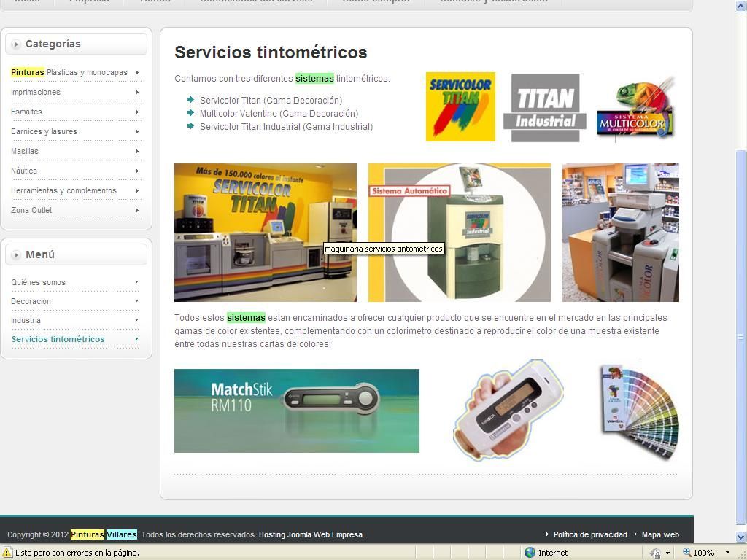This screenshot has width=747, height=560.
Task: Click 'Servicolor Titan Industrial (Gama Industrial)' entry
Action: (286, 127)
